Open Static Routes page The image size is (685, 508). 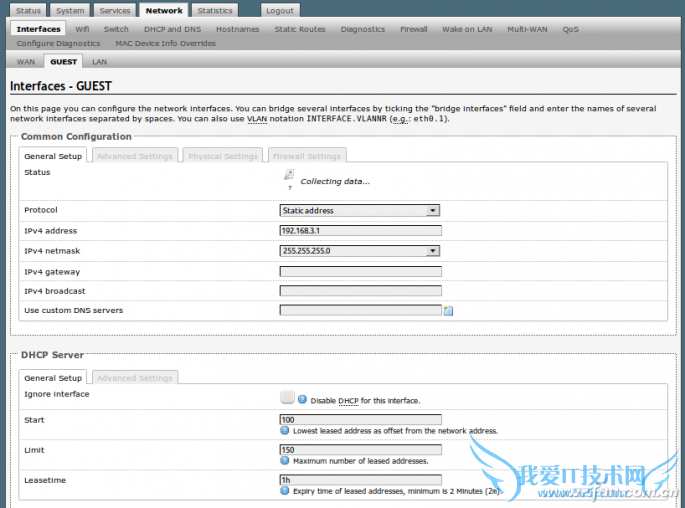(x=300, y=29)
